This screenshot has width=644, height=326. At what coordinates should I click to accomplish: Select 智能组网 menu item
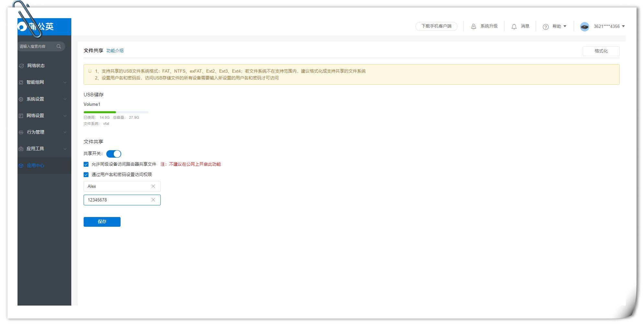pyautogui.click(x=44, y=82)
